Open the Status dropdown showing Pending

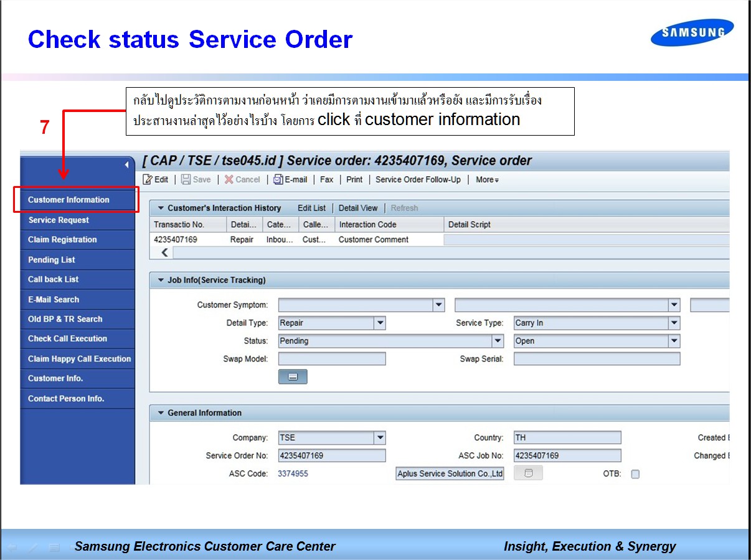tap(498, 341)
